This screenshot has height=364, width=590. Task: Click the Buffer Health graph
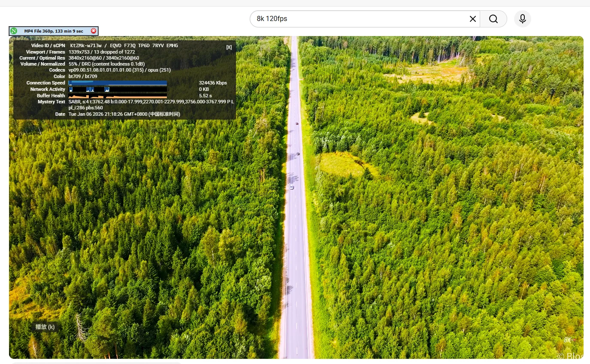coord(118,96)
